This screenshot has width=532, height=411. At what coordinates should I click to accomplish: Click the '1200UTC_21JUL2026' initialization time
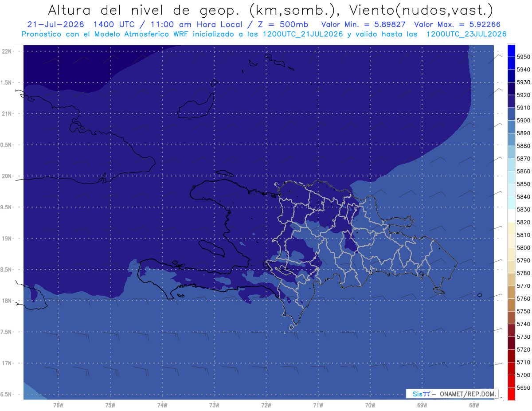(x=303, y=34)
